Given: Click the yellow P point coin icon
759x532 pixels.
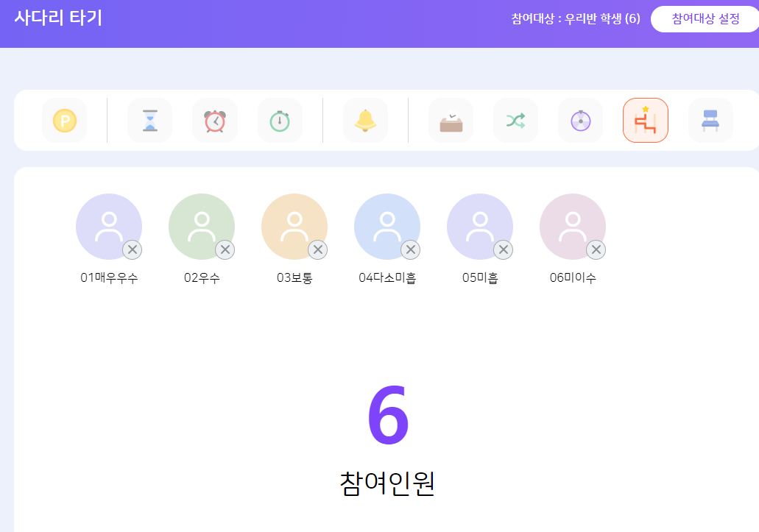Looking at the screenshot, I should coord(65,120).
